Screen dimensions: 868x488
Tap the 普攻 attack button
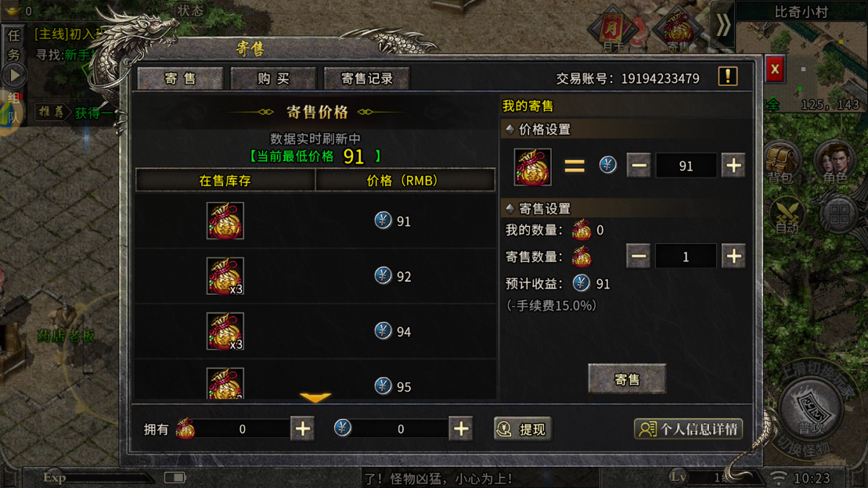click(812, 408)
